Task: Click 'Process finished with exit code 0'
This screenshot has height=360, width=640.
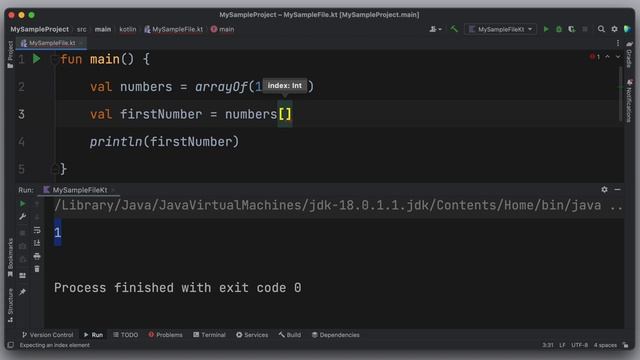Action: (x=178, y=288)
